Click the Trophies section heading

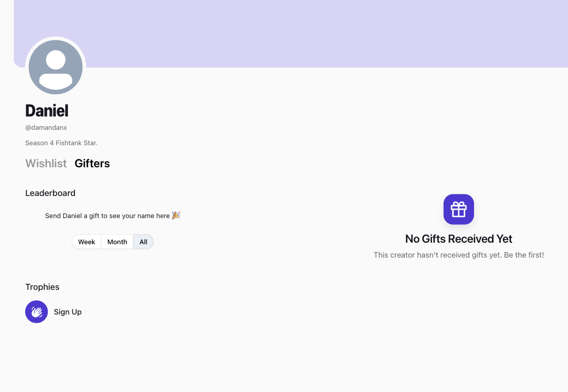[x=43, y=287]
